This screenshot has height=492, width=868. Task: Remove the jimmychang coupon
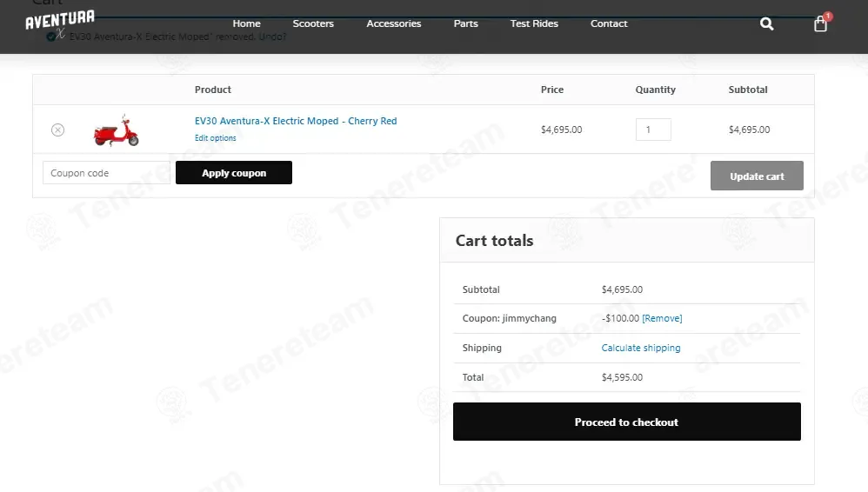pos(662,318)
